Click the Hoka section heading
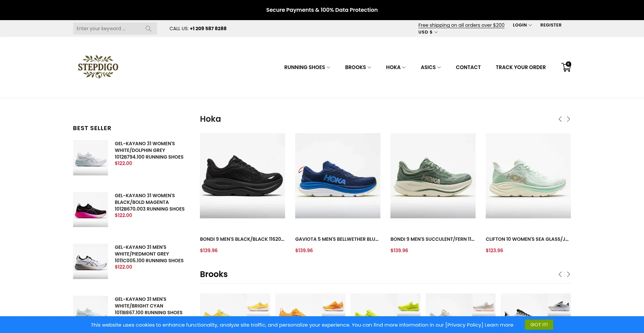644x333 pixels. click(x=210, y=119)
